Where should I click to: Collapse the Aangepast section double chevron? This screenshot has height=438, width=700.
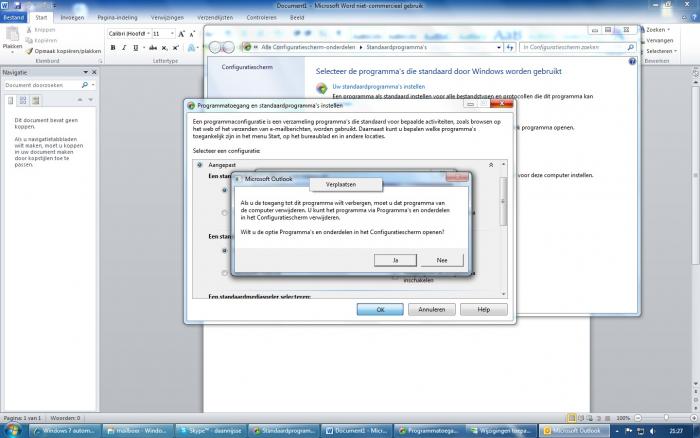[x=491, y=165]
